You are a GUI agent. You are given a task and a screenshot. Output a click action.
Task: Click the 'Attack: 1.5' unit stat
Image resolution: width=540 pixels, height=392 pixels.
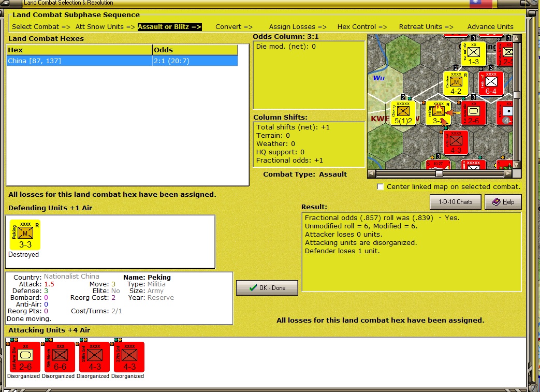[36, 284]
